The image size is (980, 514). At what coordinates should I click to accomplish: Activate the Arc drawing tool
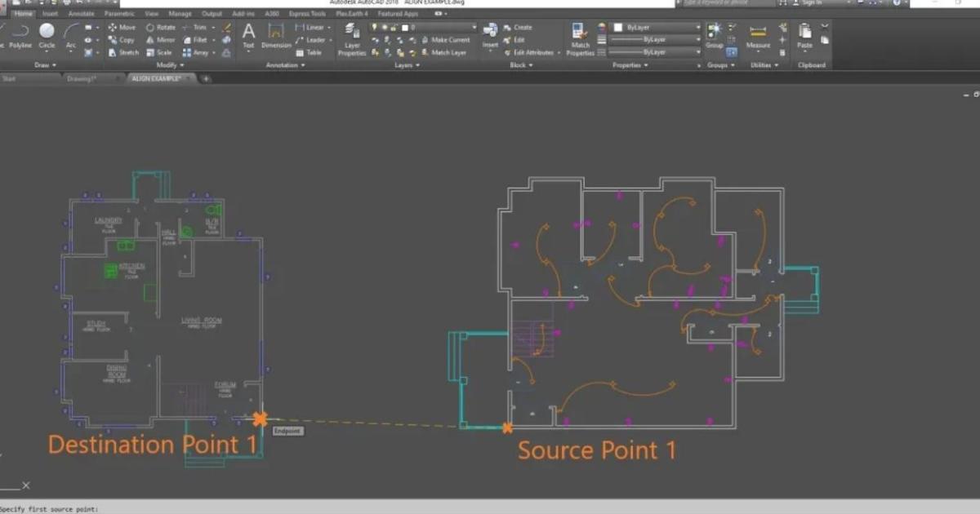(71, 34)
